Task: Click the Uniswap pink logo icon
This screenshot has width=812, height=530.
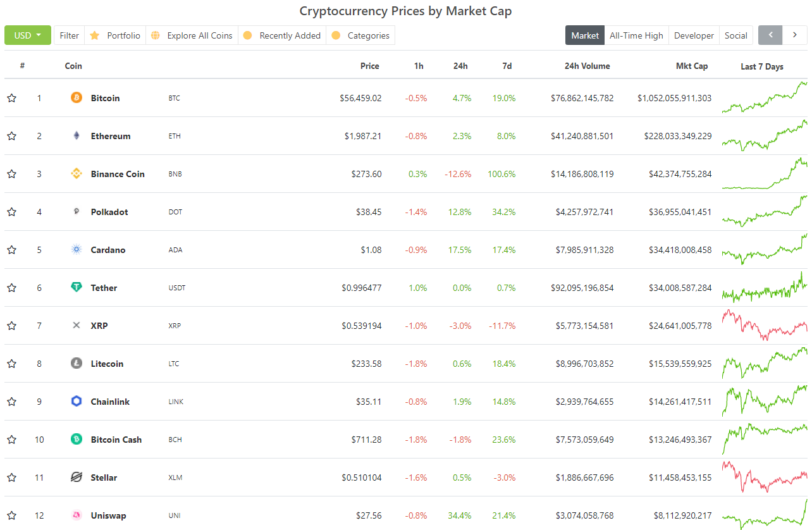Action: coord(77,515)
